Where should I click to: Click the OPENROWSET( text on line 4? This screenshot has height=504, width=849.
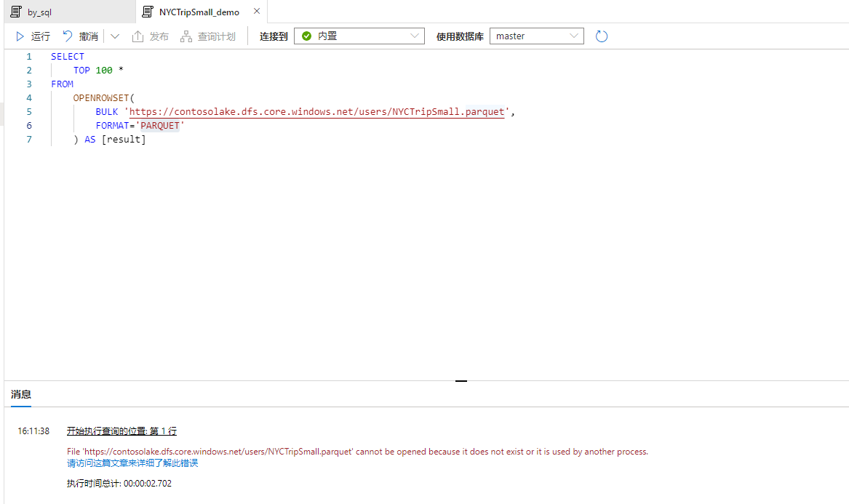104,98
